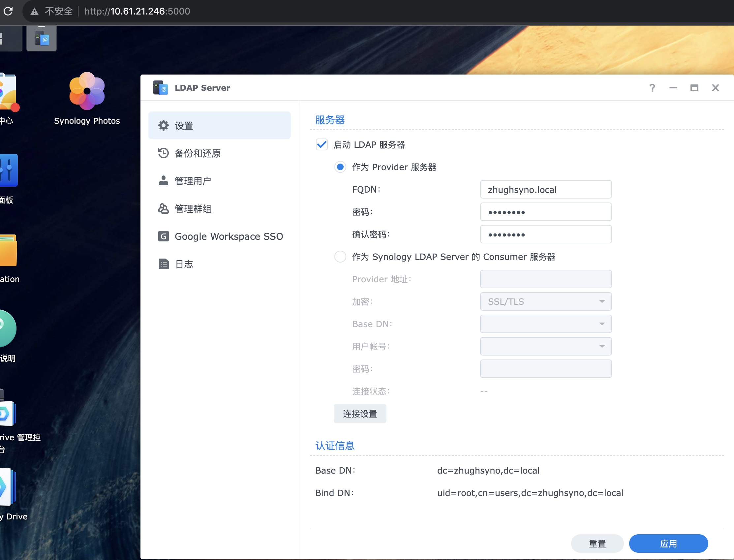
Task: Open the Synology Photos desktop icon
Action: [87, 91]
